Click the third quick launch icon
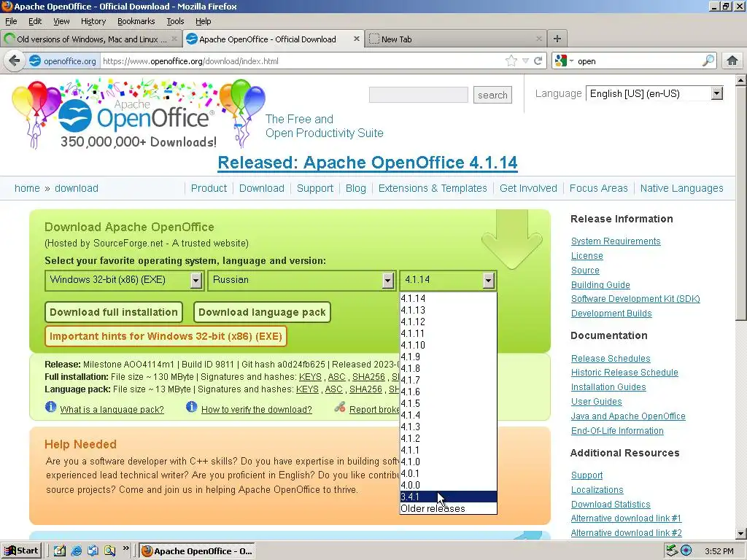The height and width of the screenshot is (560, 747). 93,551
